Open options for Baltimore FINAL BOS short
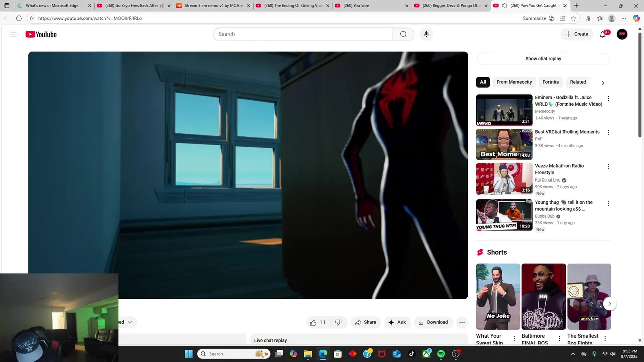644x362 pixels. (559, 339)
